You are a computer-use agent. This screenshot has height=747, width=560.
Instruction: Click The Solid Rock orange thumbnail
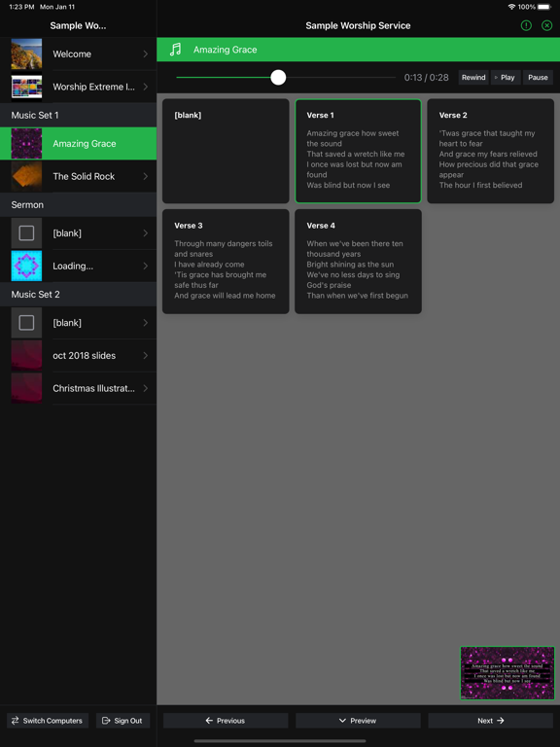click(x=26, y=176)
